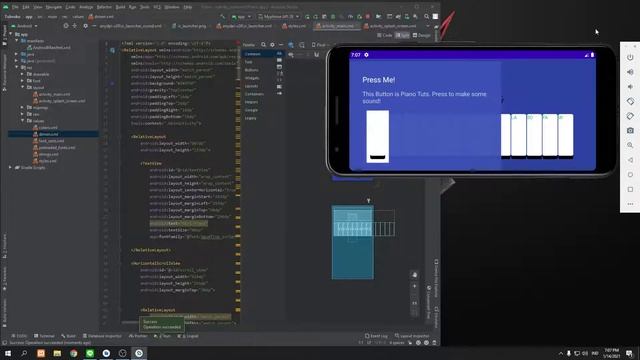Zoom in the design preview with plus icon
Image resolution: width=640 pixels, height=360 pixels.
pos(414,286)
